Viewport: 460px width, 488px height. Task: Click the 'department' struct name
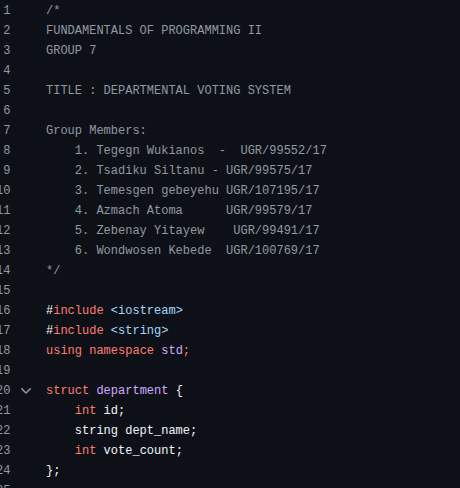pyautogui.click(x=132, y=390)
